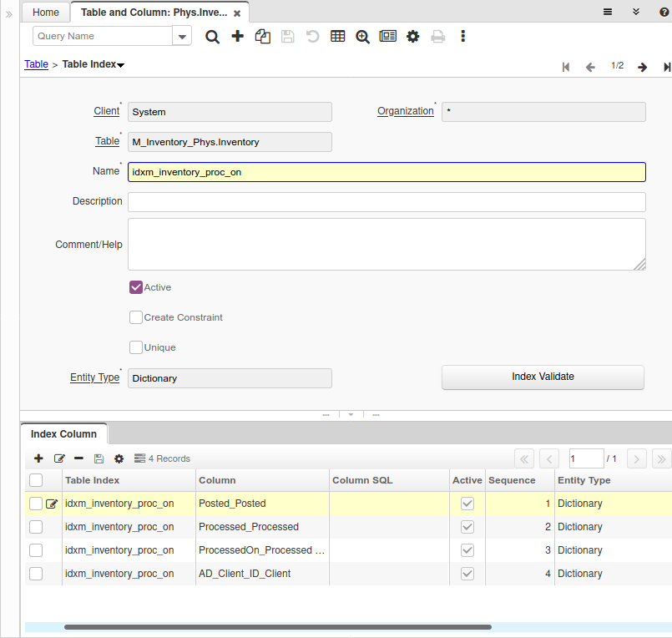Viewport: 672px width, 638px height.
Task: Click the Copy record icon
Action: [x=263, y=36]
